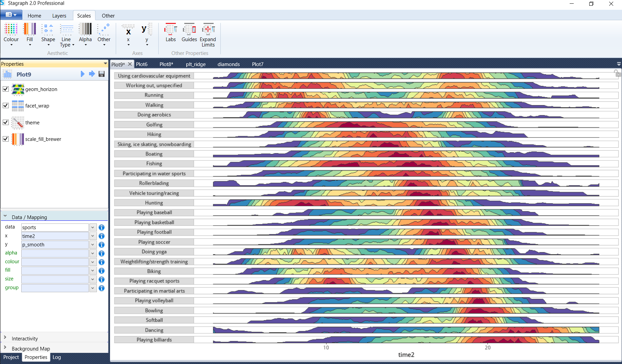This screenshot has height=364, width=622.
Task: Open the data dropdown showing sports
Action: coord(93,227)
